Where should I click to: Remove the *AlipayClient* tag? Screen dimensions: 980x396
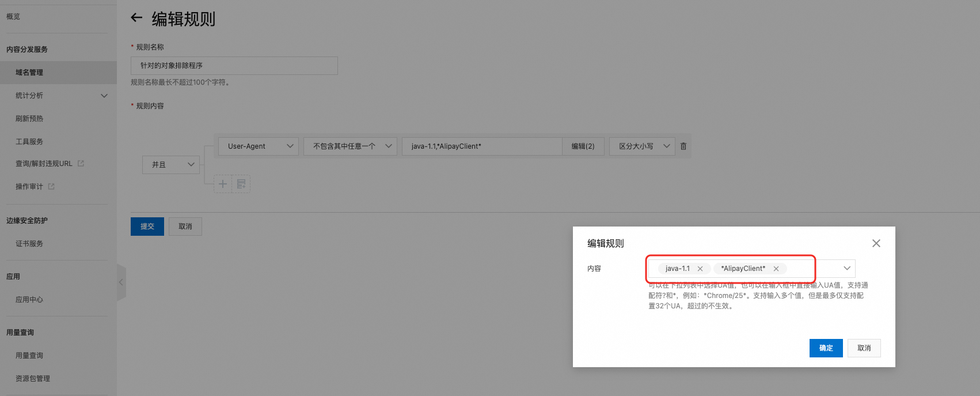776,269
